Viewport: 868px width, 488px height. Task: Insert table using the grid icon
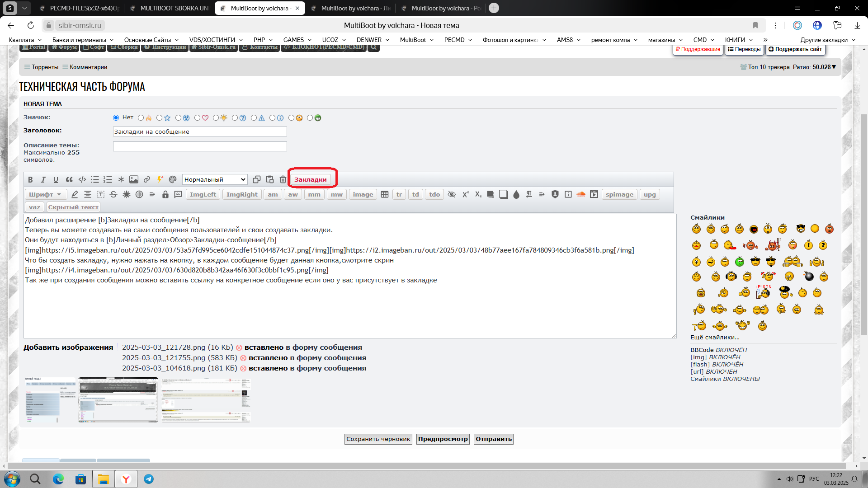coord(385,194)
